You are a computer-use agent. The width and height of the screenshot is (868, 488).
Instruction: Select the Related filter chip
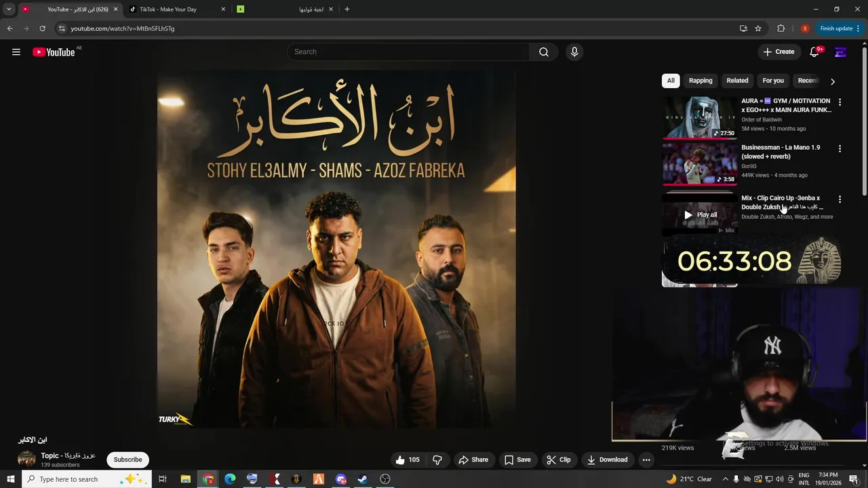737,81
